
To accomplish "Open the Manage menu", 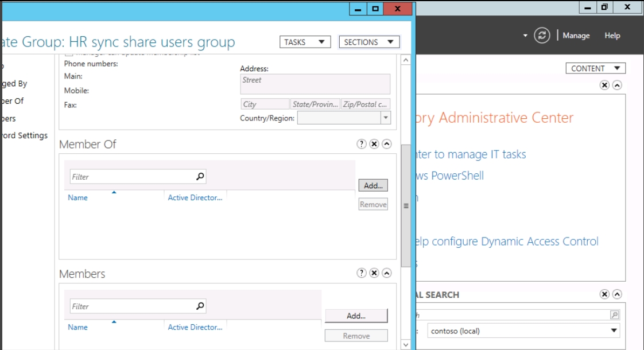I will (576, 36).
